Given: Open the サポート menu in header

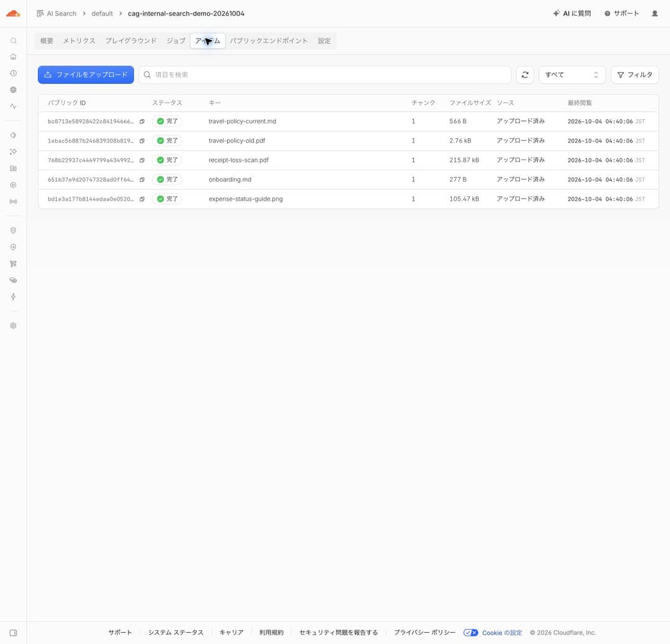Looking at the screenshot, I should (x=622, y=14).
